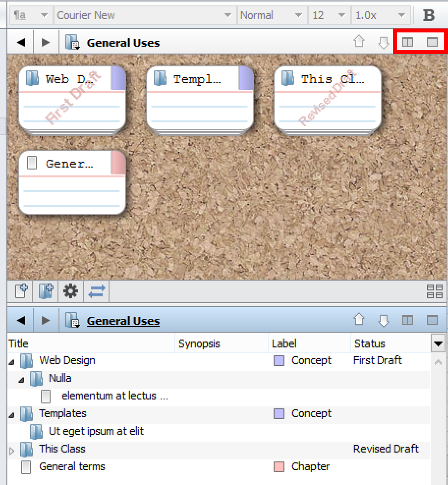Image resolution: width=448 pixels, height=485 pixels.
Task: Collapse the Web Design folder in the outliner
Action: pyautogui.click(x=11, y=361)
